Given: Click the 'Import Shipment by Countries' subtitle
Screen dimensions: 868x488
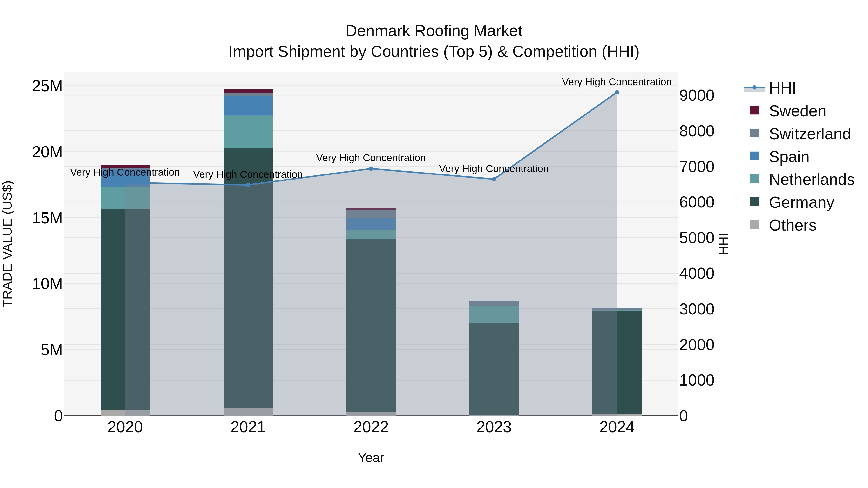Looking at the screenshot, I should pos(434,52).
